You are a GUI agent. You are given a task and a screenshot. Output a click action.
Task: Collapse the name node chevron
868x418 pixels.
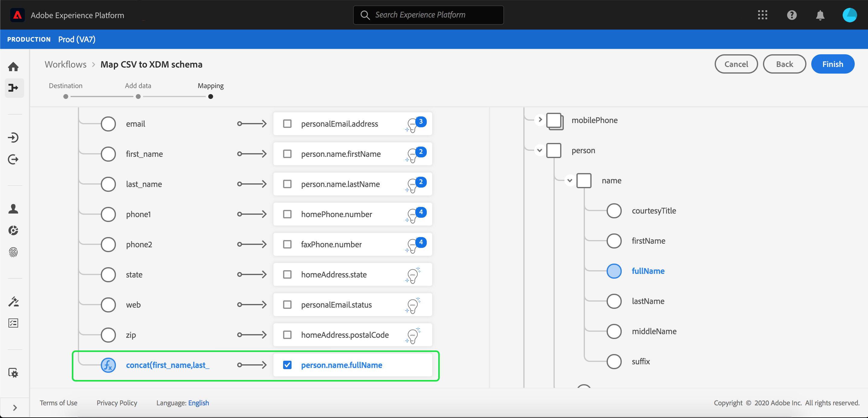[570, 181]
